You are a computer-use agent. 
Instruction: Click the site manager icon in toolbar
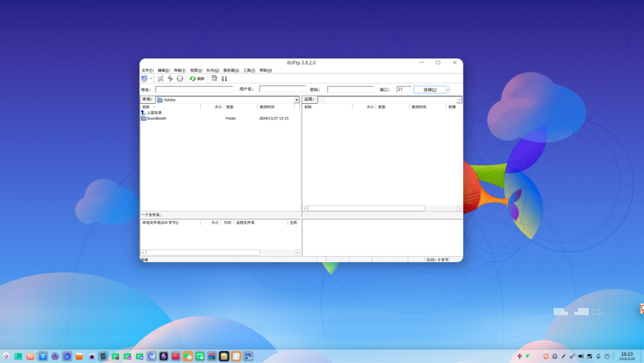coord(144,78)
